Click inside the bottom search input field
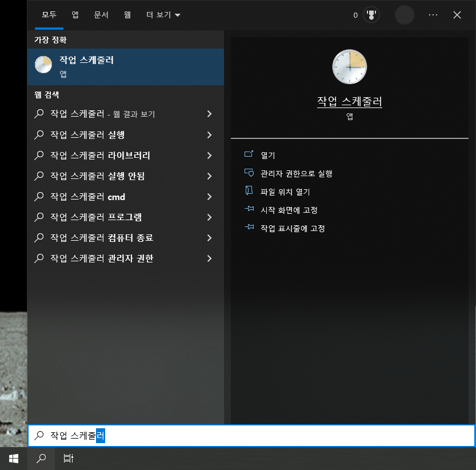 click(171, 436)
